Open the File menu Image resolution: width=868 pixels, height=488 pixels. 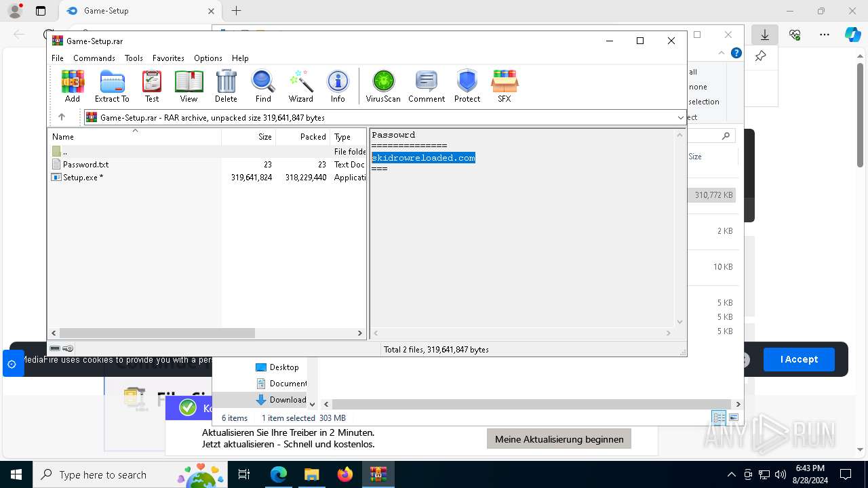click(x=58, y=58)
